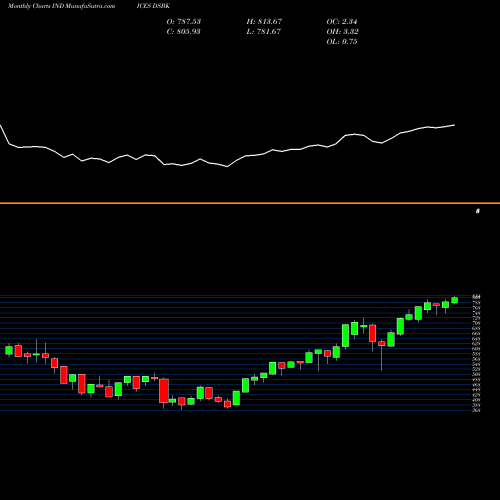Click the low value 'L: 781.67'
This screenshot has width=500, height=500.
click(x=264, y=32)
